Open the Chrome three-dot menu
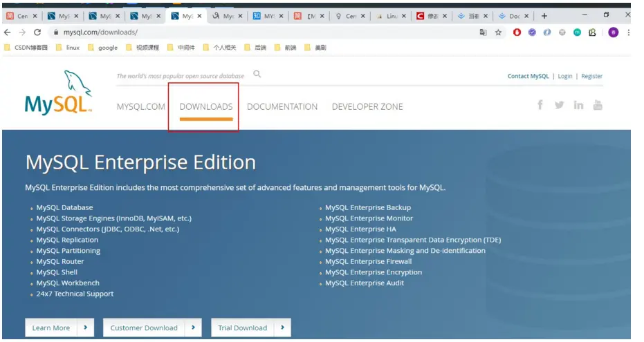This screenshot has width=644, height=342. click(x=629, y=32)
